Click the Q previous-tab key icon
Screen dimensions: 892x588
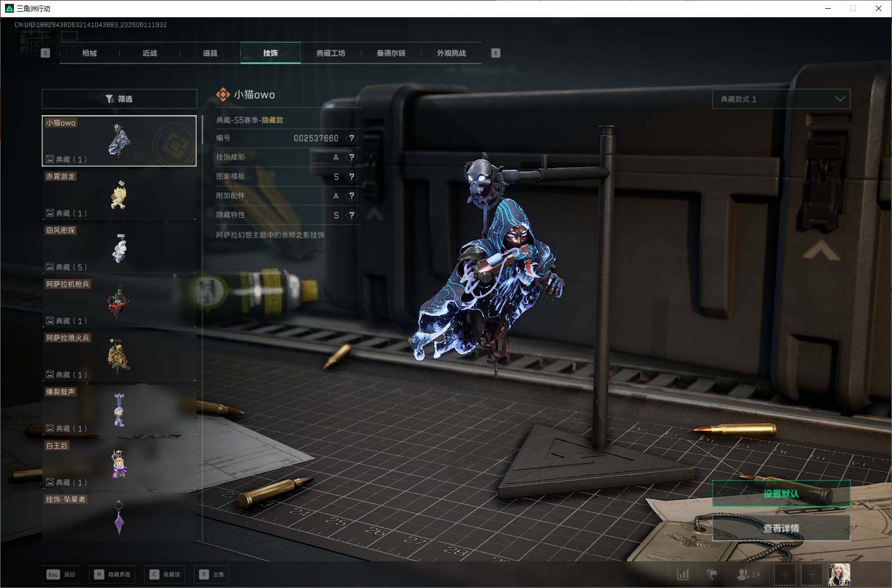coord(46,53)
